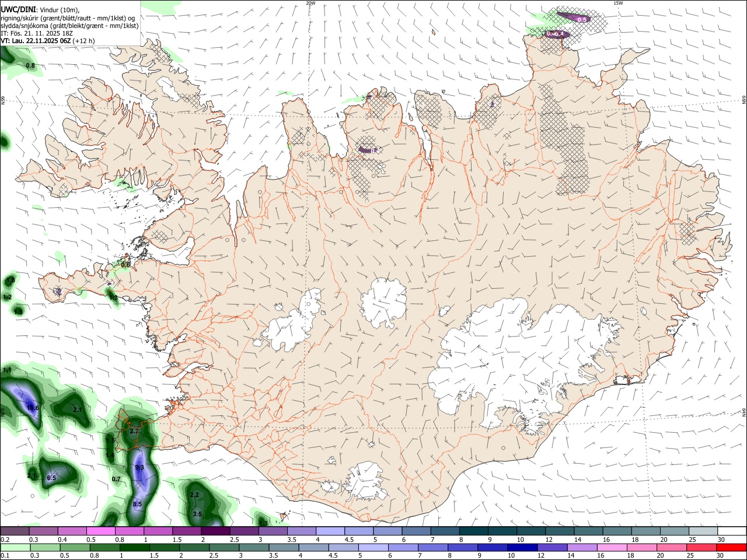The width and height of the screenshot is (747, 560).
Task: Click the 0.6 value near Breiðafjörður
Action: click(x=125, y=265)
